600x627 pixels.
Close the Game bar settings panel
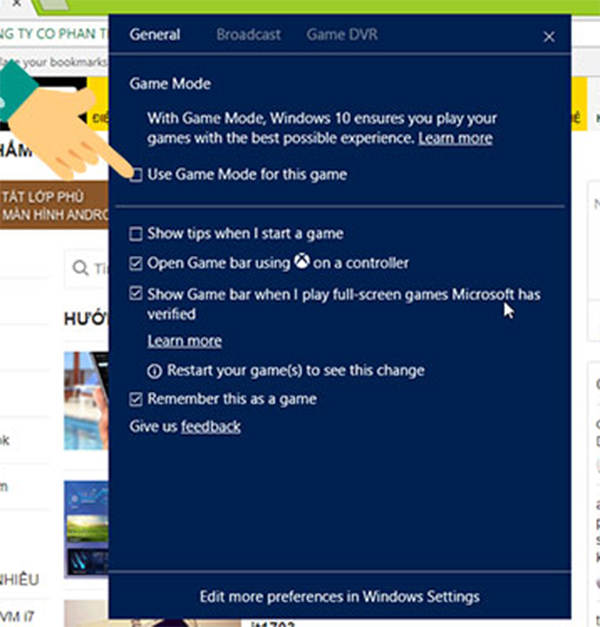pyautogui.click(x=549, y=37)
